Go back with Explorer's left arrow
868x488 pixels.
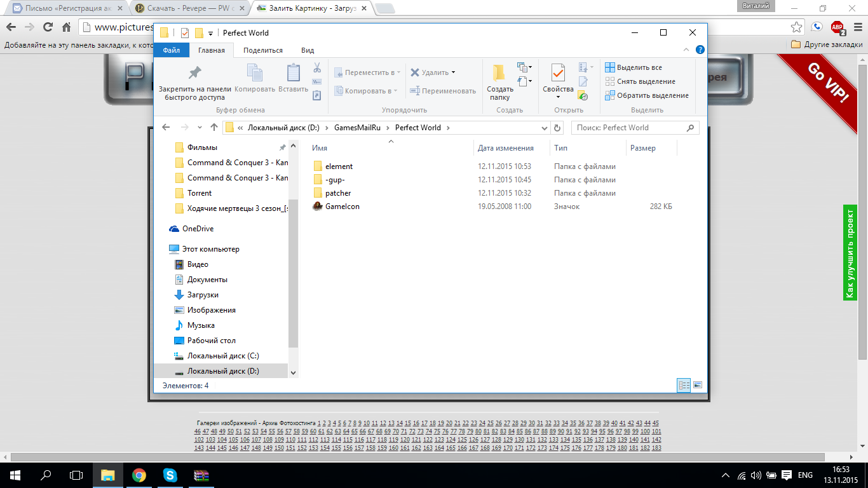(166, 128)
